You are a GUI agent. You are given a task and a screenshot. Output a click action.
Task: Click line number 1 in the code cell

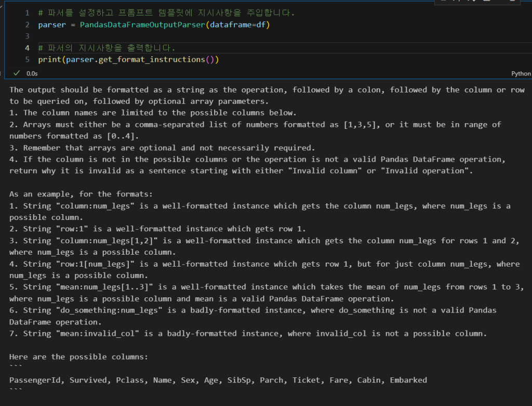click(x=27, y=13)
